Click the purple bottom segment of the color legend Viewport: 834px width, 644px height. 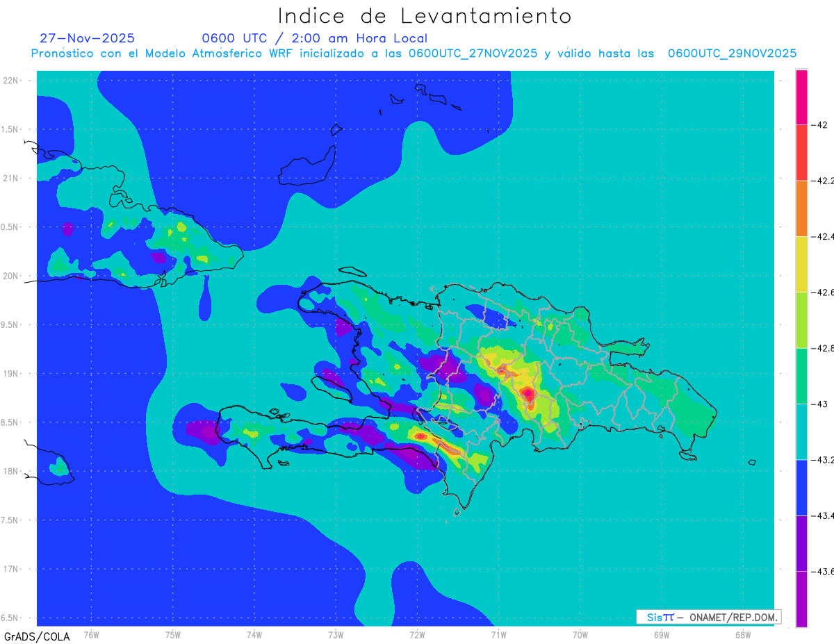tap(801, 599)
